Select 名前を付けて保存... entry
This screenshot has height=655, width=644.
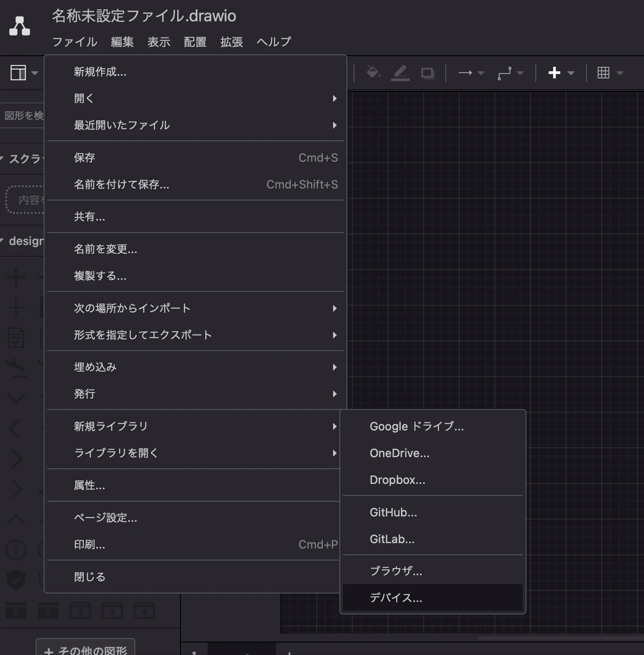(196, 184)
